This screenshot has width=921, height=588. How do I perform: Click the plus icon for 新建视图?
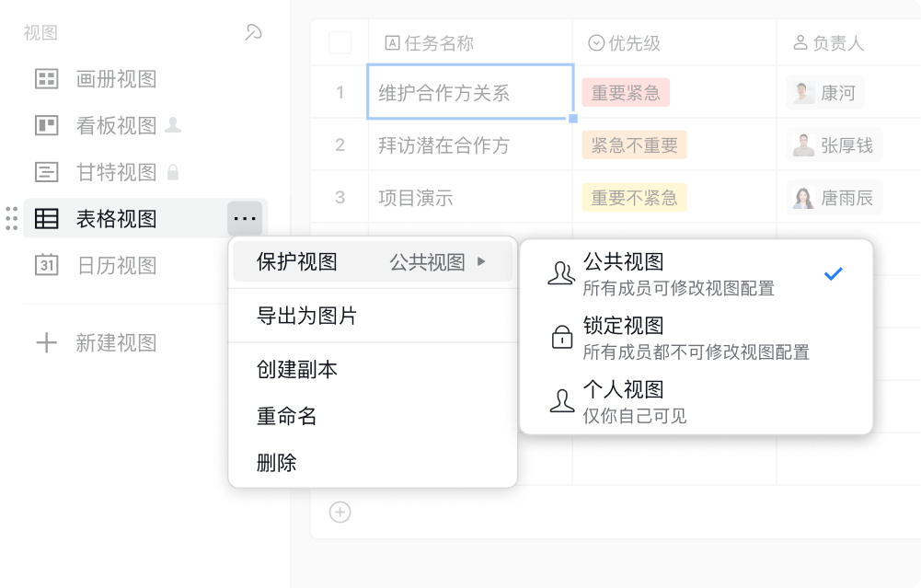46,342
